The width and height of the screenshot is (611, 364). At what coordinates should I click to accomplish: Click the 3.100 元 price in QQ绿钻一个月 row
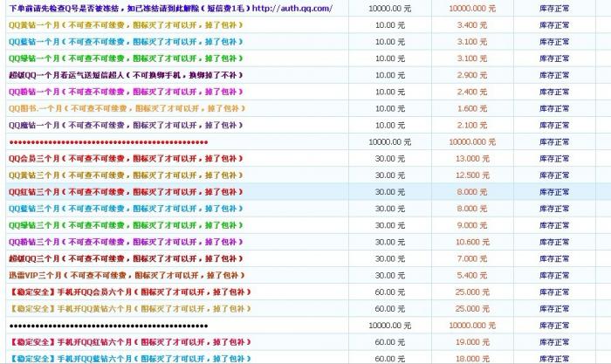[472, 58]
